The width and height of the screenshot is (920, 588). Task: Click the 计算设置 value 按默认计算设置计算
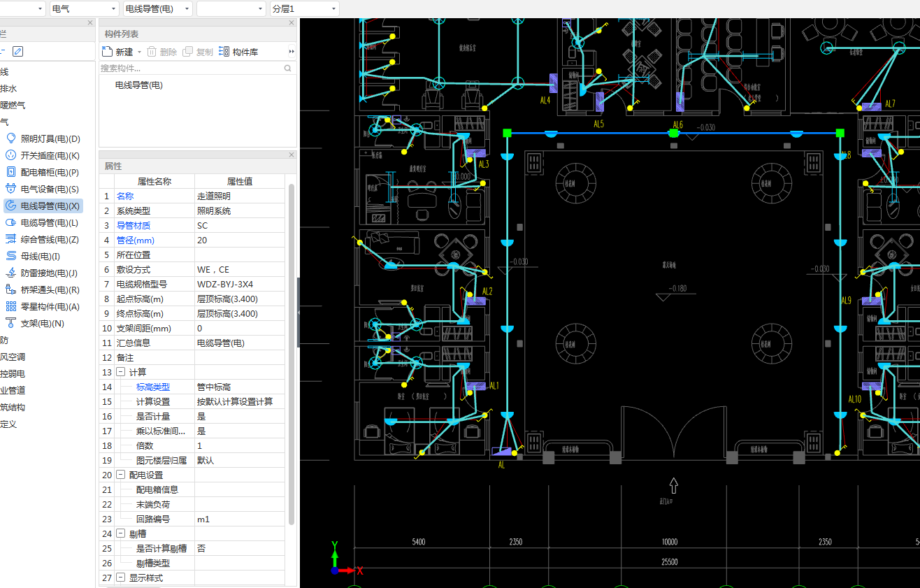[240, 402]
